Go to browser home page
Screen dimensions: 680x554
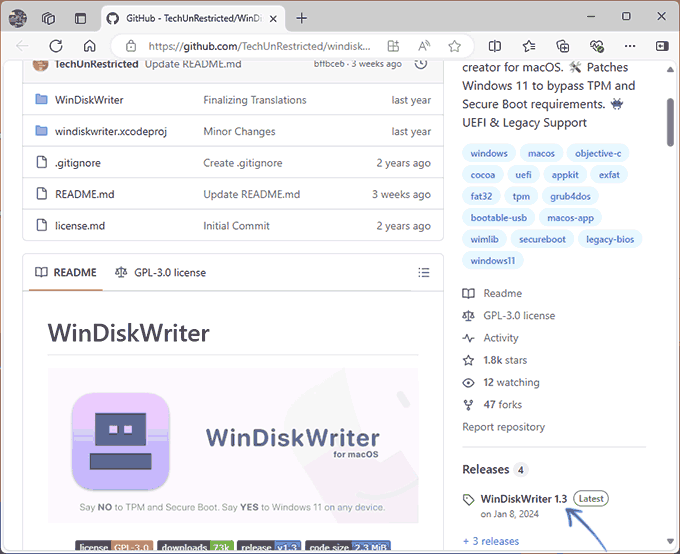[89, 46]
